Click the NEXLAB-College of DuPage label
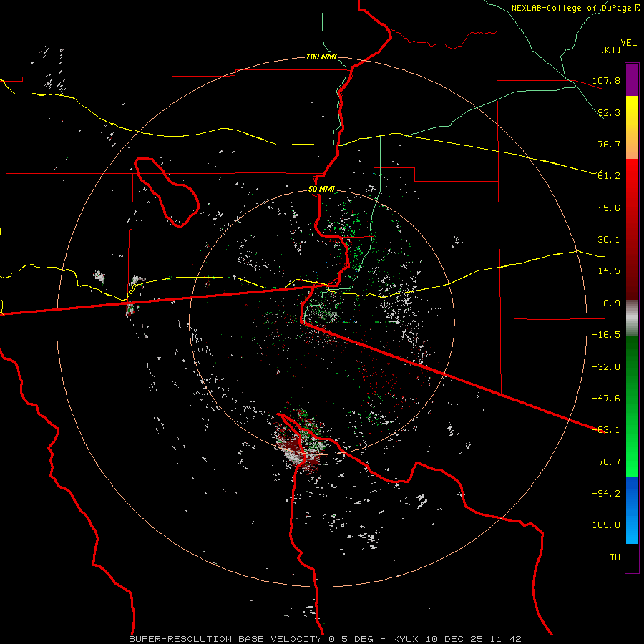This screenshot has width=644, height=644. (x=571, y=8)
